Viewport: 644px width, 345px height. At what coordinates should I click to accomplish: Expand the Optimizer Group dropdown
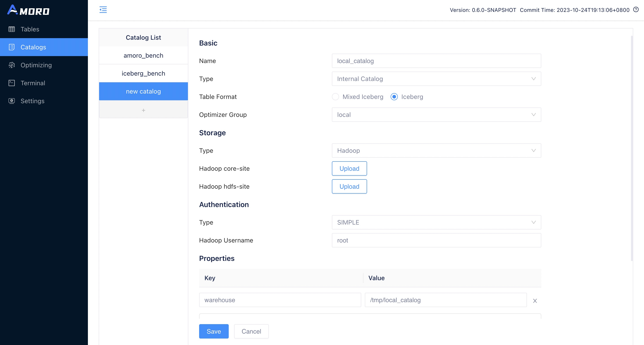(436, 115)
